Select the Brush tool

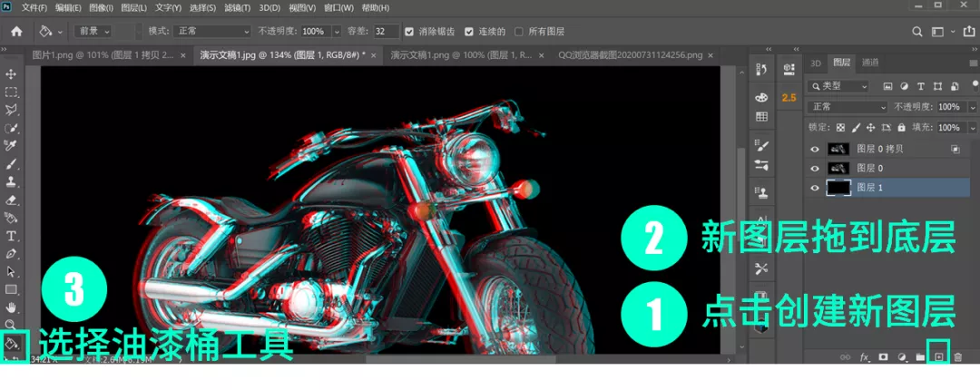11,164
